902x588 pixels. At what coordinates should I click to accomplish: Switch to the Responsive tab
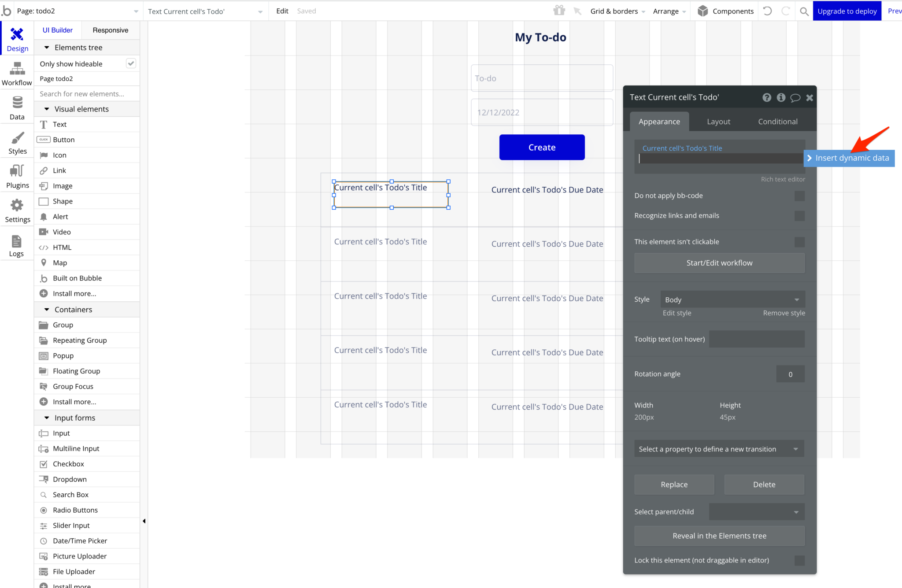coord(110,30)
